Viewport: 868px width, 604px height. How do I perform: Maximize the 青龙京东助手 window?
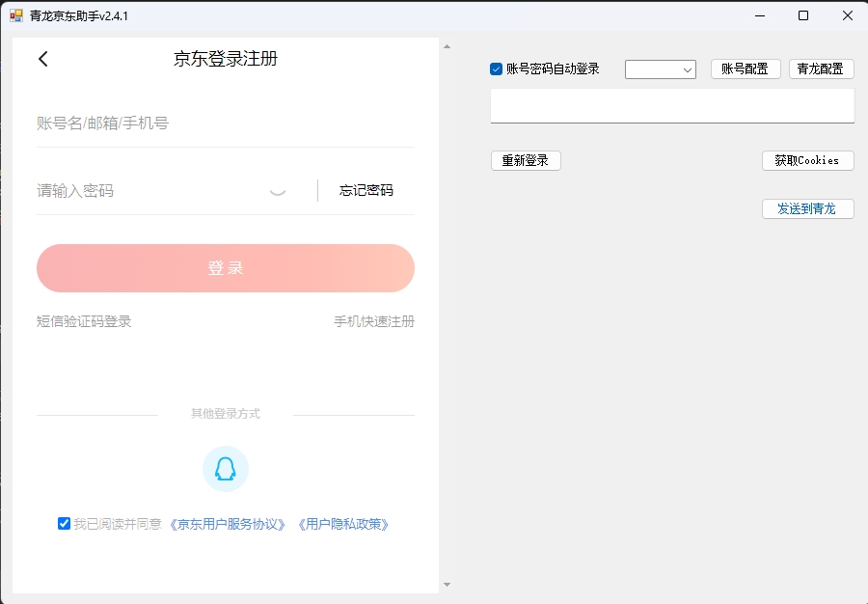pos(803,15)
